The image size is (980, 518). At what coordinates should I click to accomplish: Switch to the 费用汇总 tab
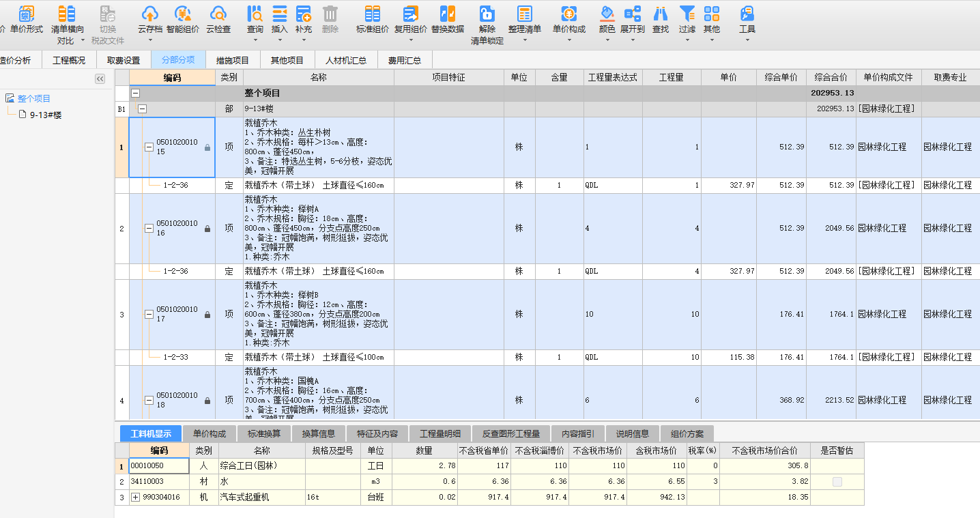(405, 60)
